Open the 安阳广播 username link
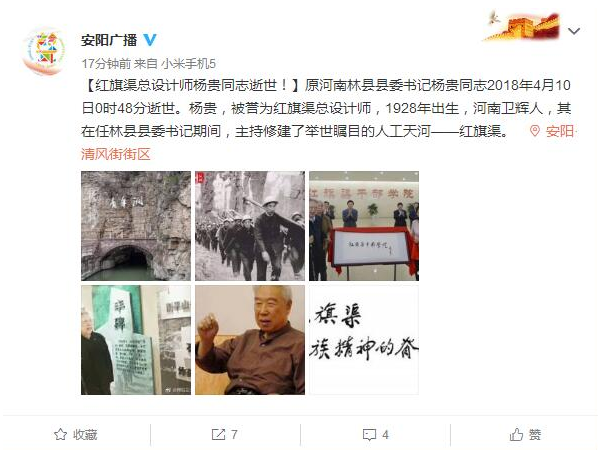This screenshot has width=598, height=450. click(x=109, y=40)
